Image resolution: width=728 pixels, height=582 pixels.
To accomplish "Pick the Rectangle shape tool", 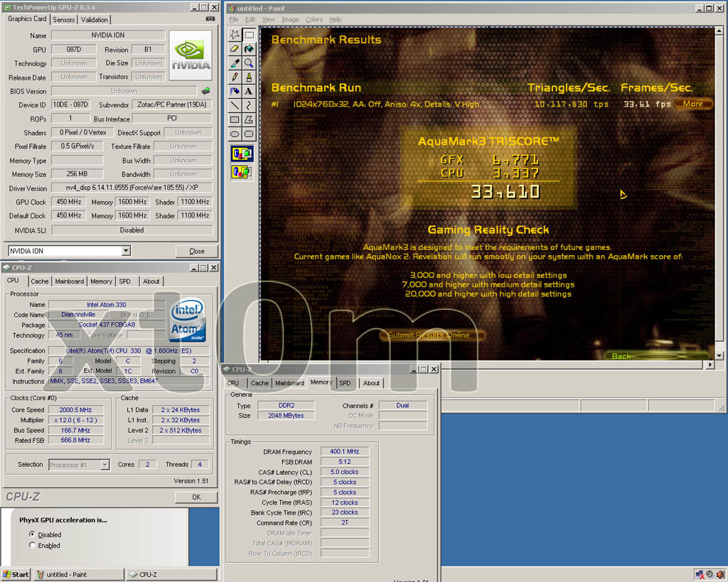I will [x=235, y=120].
